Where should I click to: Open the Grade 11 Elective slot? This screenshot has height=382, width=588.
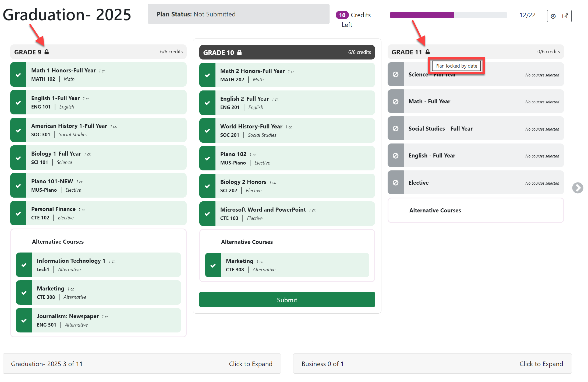[x=476, y=183]
